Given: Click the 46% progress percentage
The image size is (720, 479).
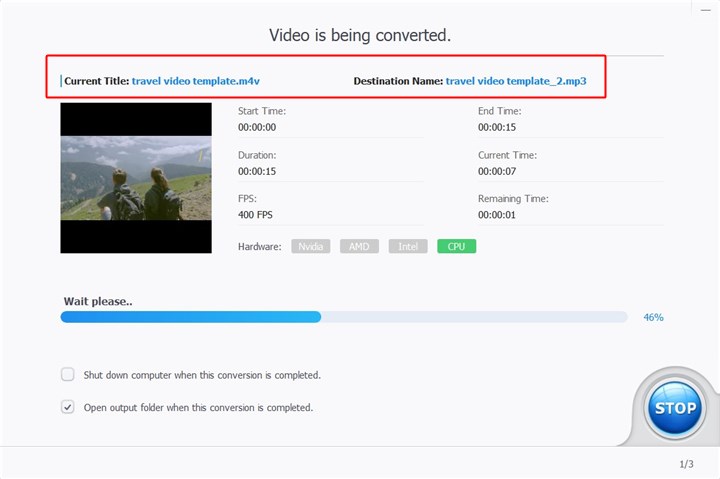Looking at the screenshot, I should (x=653, y=317).
